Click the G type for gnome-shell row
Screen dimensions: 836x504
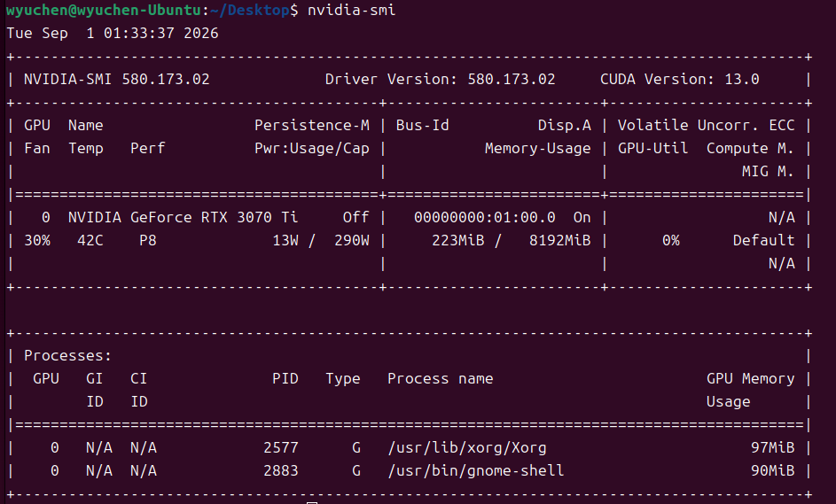click(356, 471)
